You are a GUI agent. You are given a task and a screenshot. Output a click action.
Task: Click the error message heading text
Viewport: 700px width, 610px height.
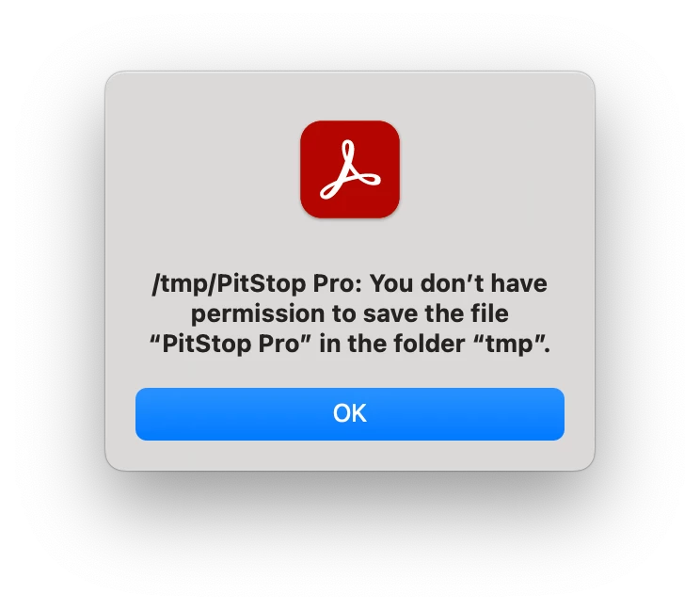(350, 313)
